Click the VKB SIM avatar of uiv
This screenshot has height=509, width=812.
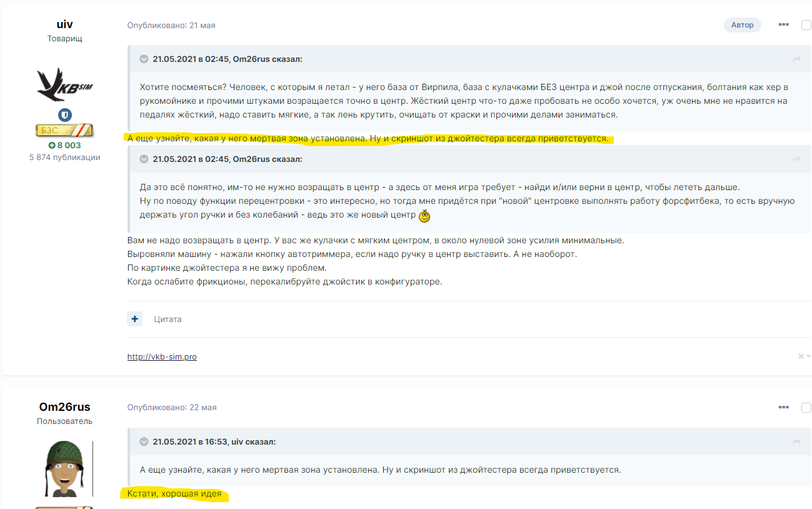[x=65, y=84]
